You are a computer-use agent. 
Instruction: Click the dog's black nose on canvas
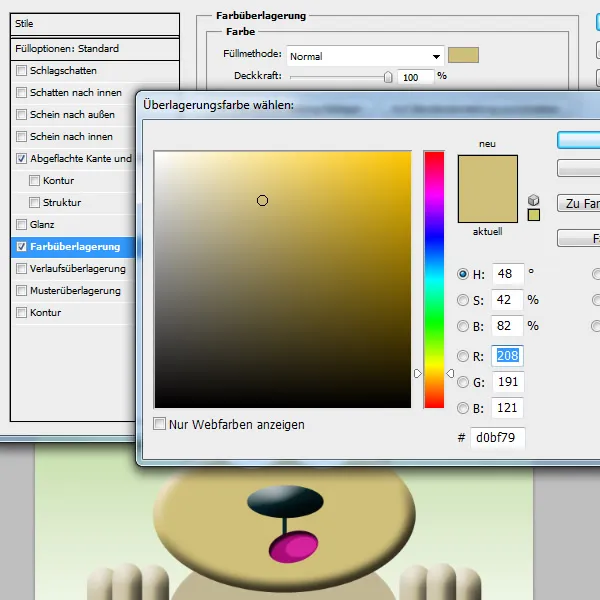pos(285,501)
